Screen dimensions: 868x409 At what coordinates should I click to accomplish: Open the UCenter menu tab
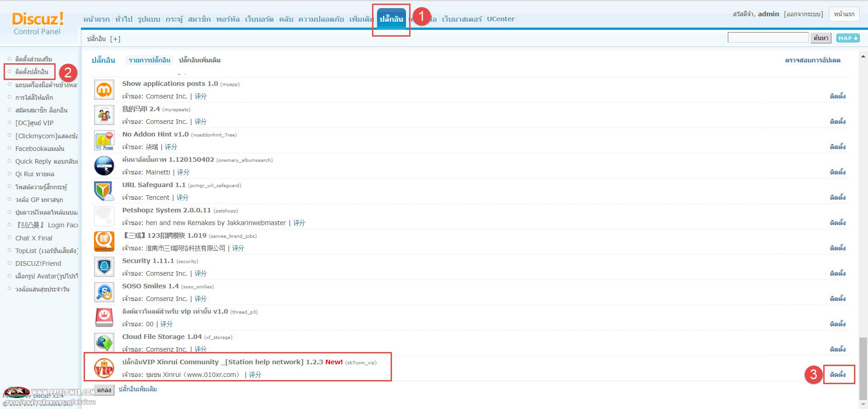point(500,19)
